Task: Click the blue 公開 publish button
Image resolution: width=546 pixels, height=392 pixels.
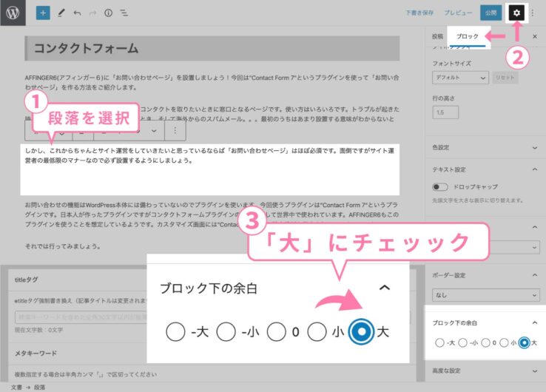Action: pyautogui.click(x=491, y=13)
